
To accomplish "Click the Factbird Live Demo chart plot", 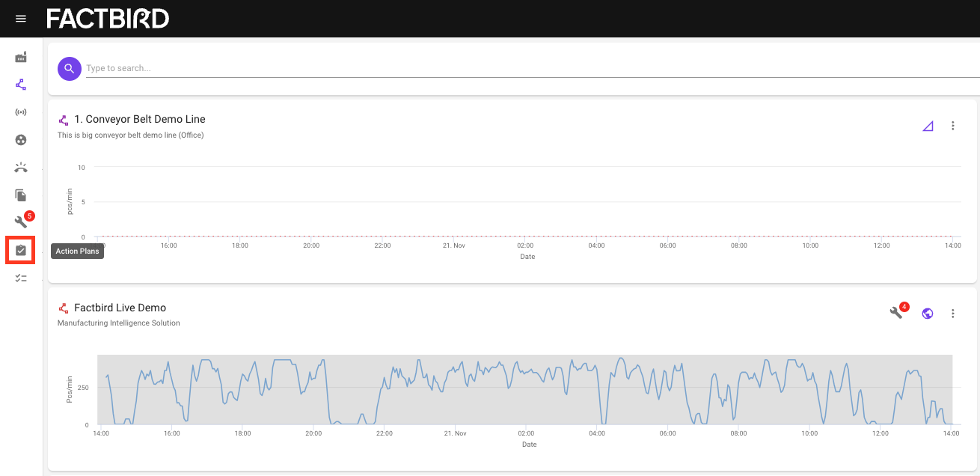I will pos(525,390).
